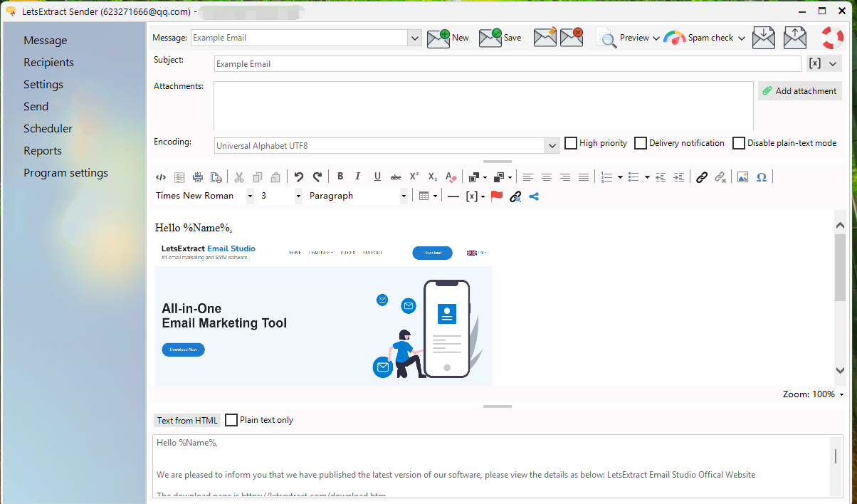Check the Delivery notification option

[641, 143]
